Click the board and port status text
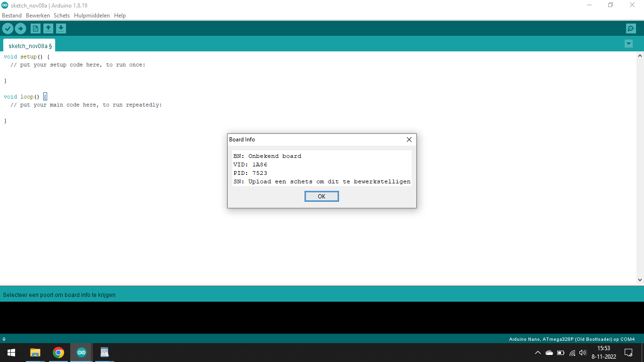The width and height of the screenshot is (644, 362). click(572, 339)
